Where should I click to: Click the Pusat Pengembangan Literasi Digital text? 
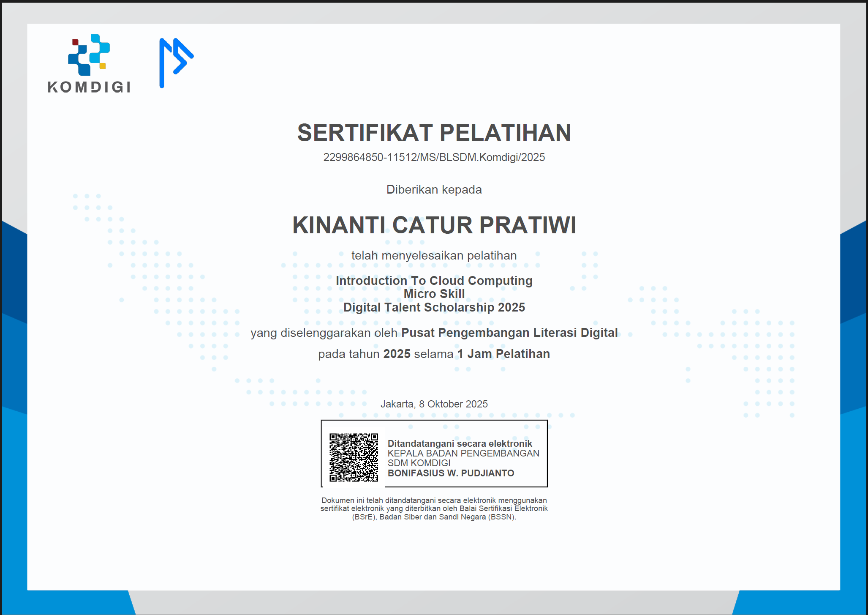[x=509, y=333]
